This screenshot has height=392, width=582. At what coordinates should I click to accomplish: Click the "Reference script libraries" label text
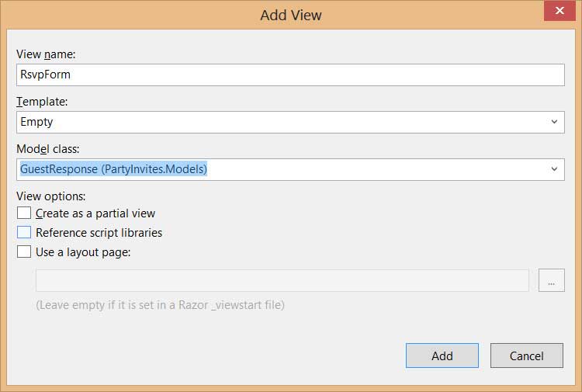click(x=99, y=233)
